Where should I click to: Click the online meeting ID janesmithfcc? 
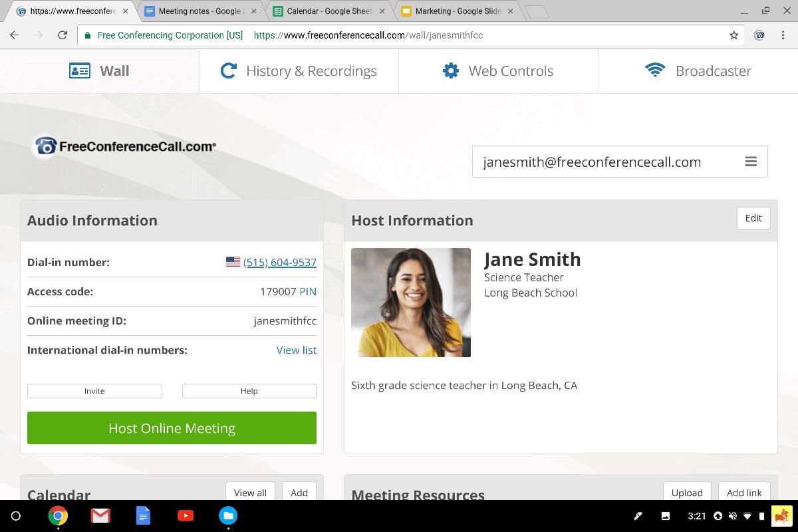coord(285,321)
